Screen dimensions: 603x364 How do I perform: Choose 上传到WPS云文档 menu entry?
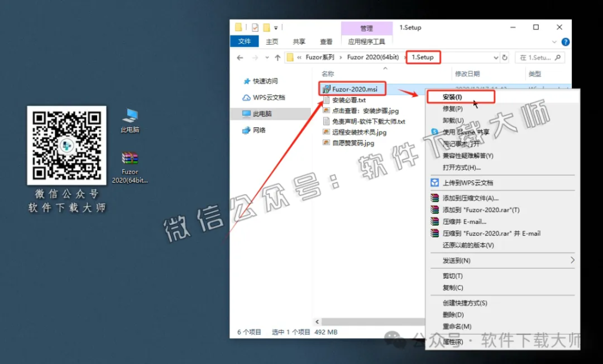468,183
